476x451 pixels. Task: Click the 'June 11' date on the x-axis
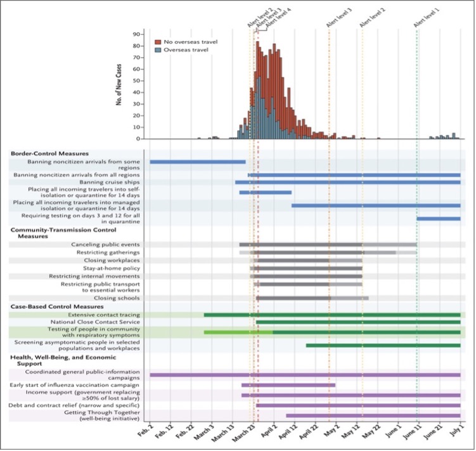412,433
